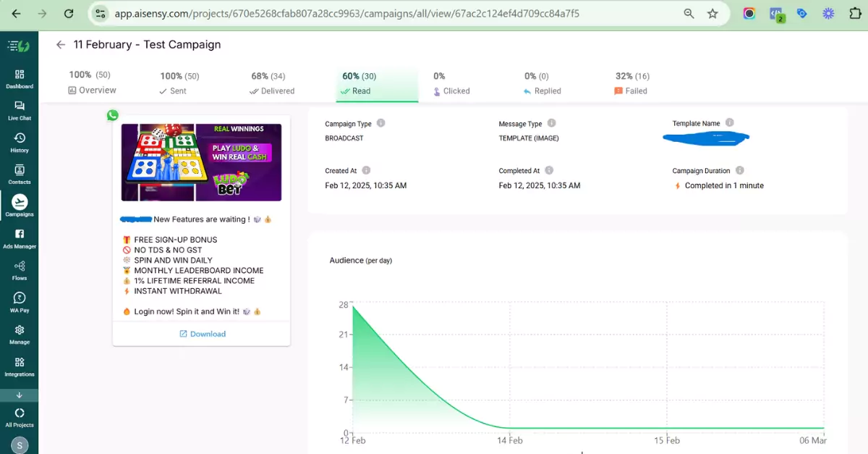
Task: Click info icon next to Completed At
Action: pyautogui.click(x=550, y=170)
